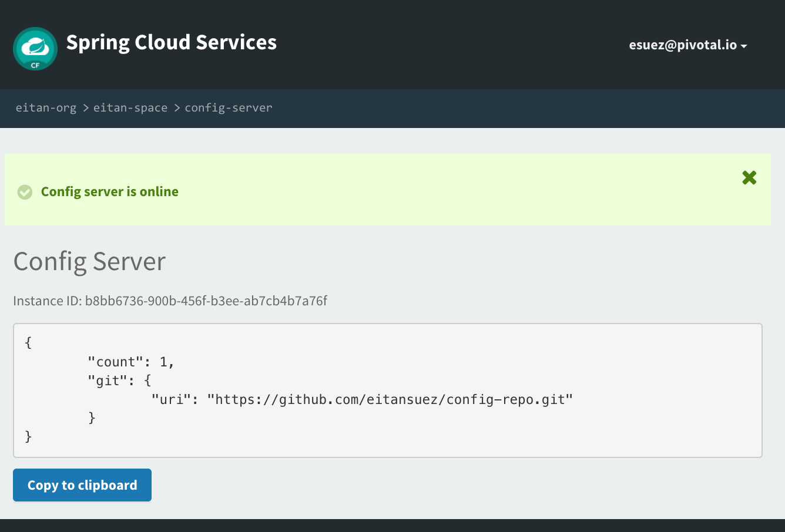Select config-server breadcrumb
785x532 pixels.
229,107
